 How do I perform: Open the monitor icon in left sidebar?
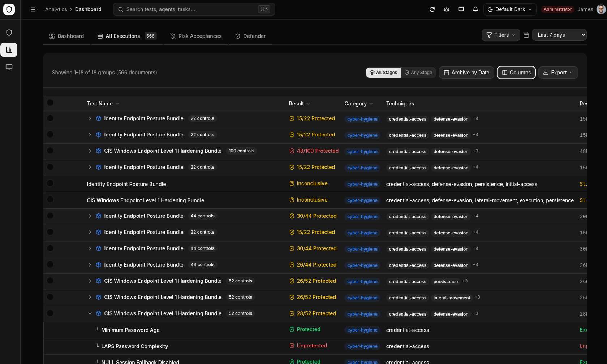(9, 67)
